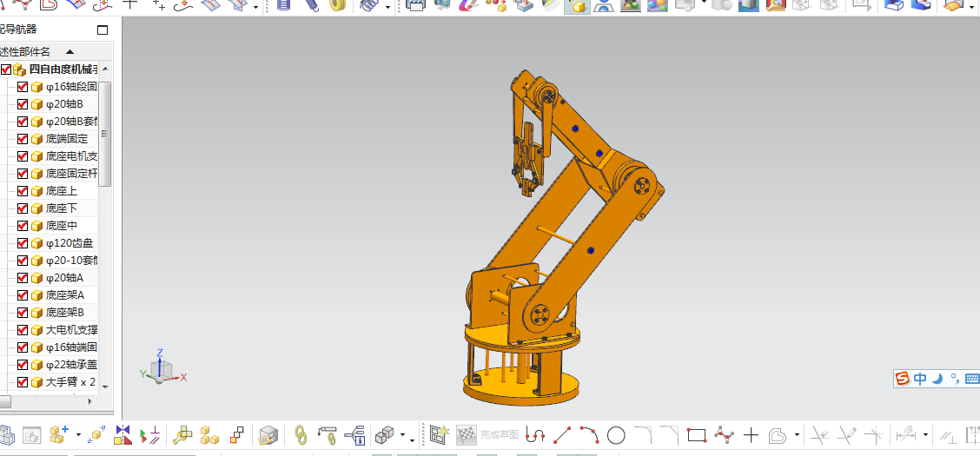
Task: Select the φ16轴端固 tree item
Action: (x=72, y=347)
